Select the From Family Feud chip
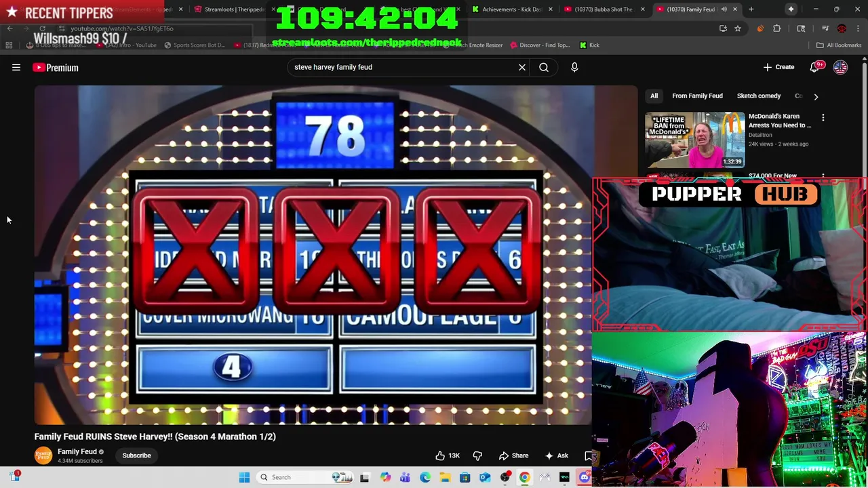Image resolution: width=868 pixels, height=488 pixels. click(697, 96)
